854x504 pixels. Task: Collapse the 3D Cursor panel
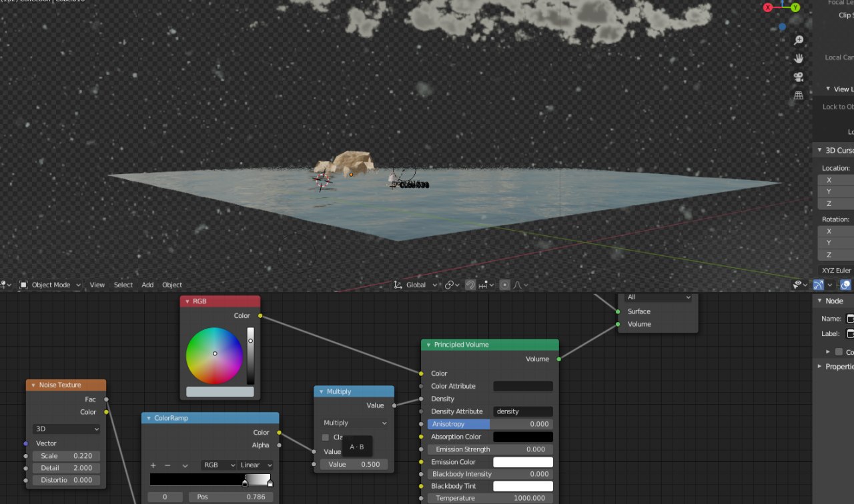pos(820,150)
